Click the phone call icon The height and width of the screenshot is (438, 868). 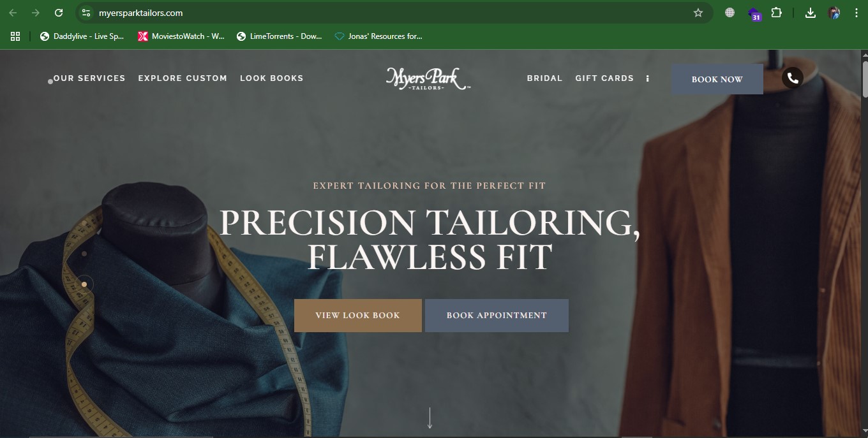(x=792, y=78)
